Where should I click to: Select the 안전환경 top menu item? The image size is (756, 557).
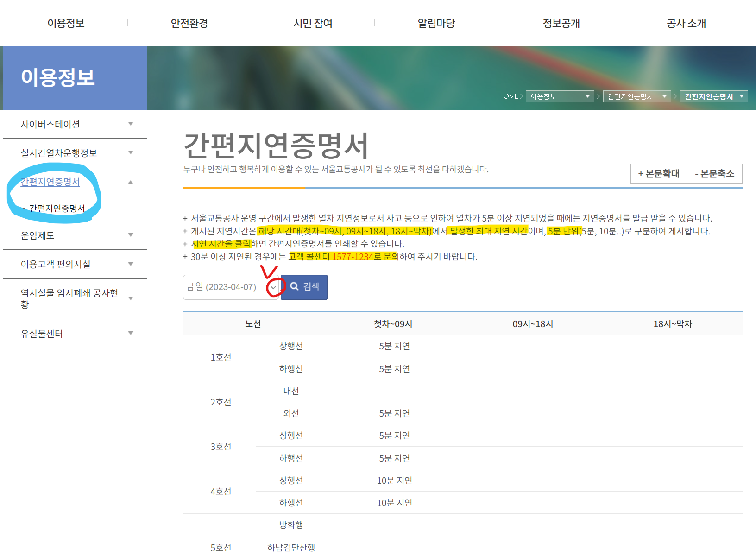(189, 23)
